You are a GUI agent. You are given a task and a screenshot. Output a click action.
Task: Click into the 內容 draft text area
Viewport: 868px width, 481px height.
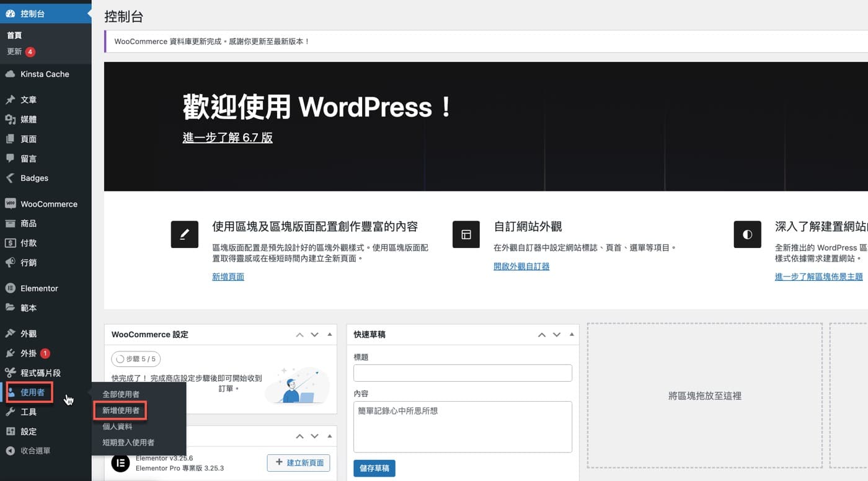coord(463,427)
